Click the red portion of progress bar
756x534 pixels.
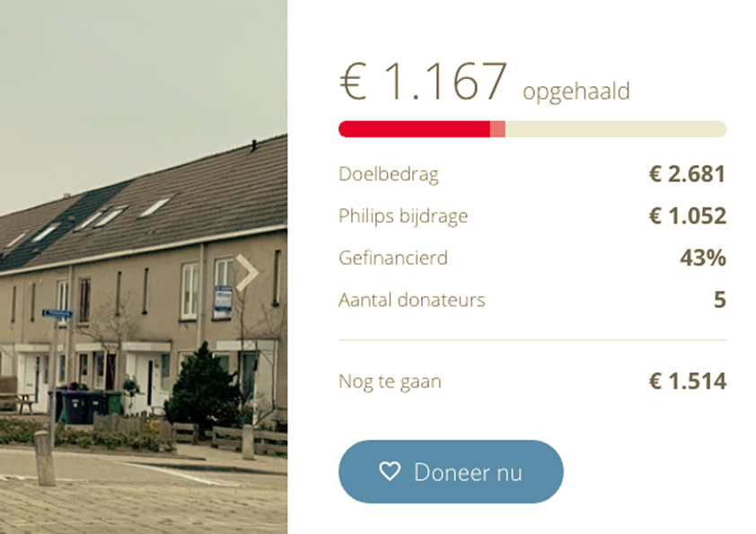[x=414, y=129]
